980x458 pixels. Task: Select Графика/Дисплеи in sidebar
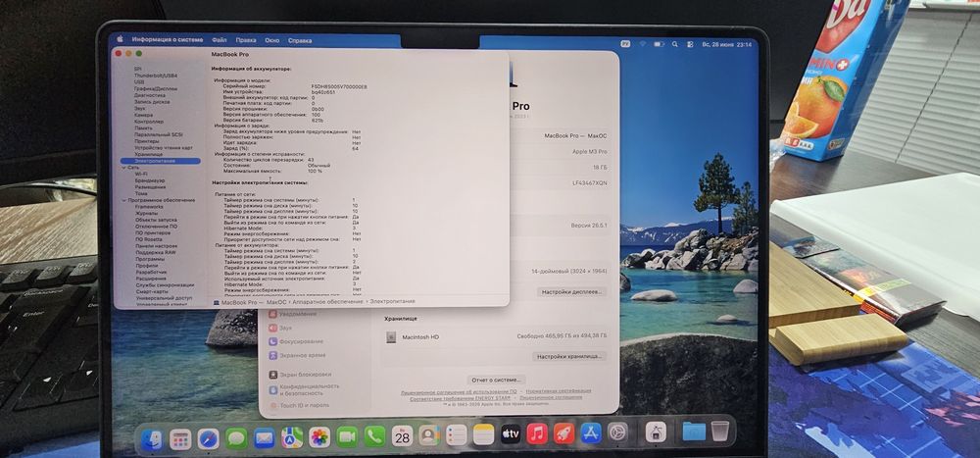pyautogui.click(x=155, y=88)
